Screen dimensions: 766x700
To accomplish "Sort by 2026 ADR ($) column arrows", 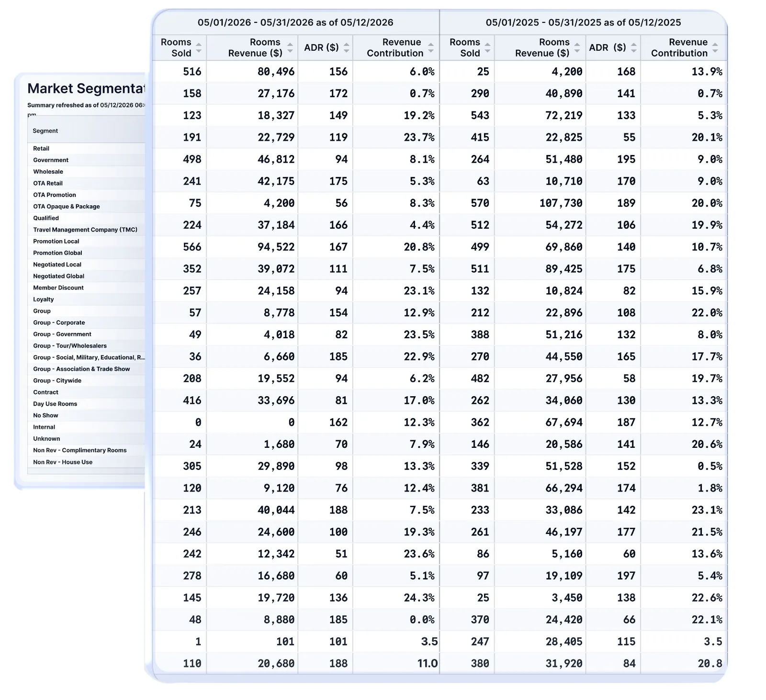I will 347,48.
